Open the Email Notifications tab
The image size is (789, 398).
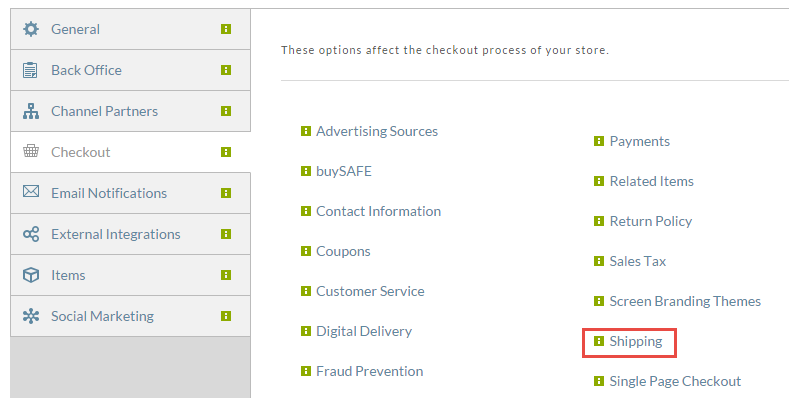pos(130,193)
